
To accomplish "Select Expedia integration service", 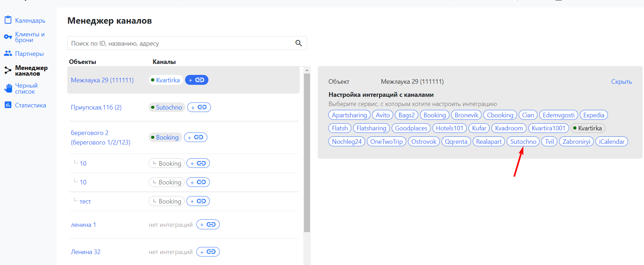I will [x=594, y=115].
